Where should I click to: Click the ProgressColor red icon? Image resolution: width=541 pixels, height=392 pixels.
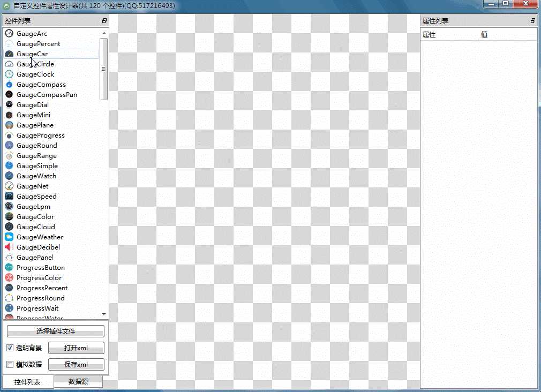9,278
